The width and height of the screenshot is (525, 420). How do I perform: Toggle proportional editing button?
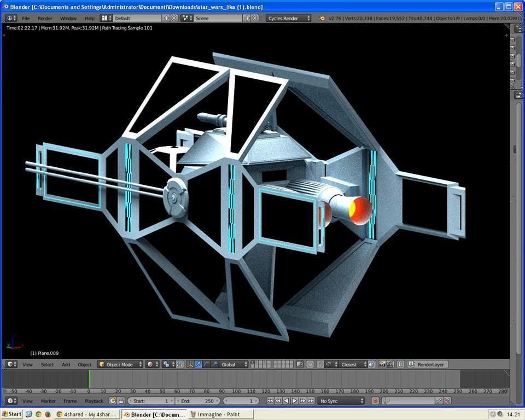point(310,364)
